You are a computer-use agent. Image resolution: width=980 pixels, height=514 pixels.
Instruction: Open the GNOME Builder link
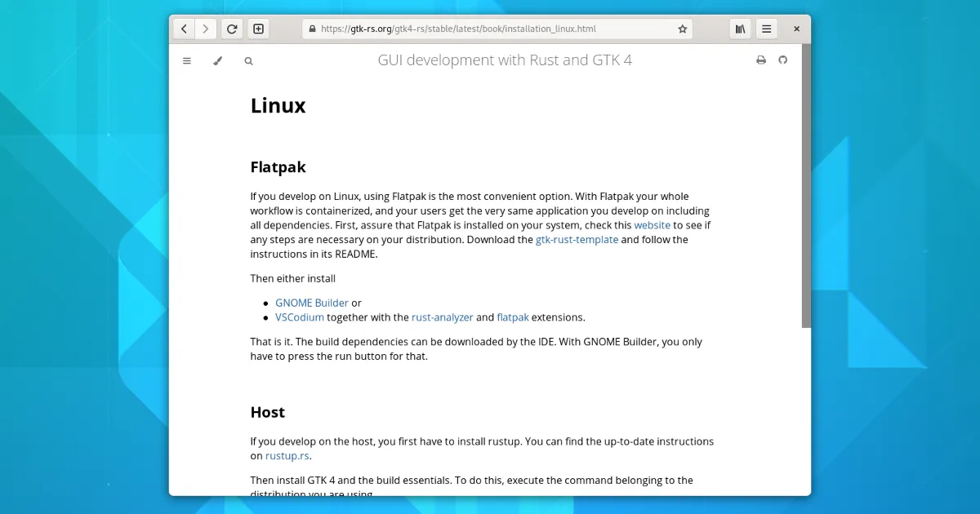(311, 303)
